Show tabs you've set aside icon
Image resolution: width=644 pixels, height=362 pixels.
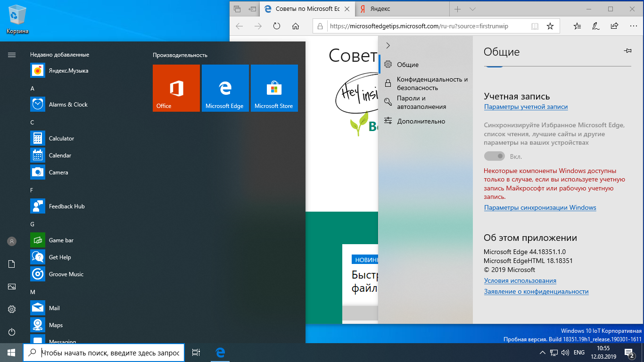237,9
